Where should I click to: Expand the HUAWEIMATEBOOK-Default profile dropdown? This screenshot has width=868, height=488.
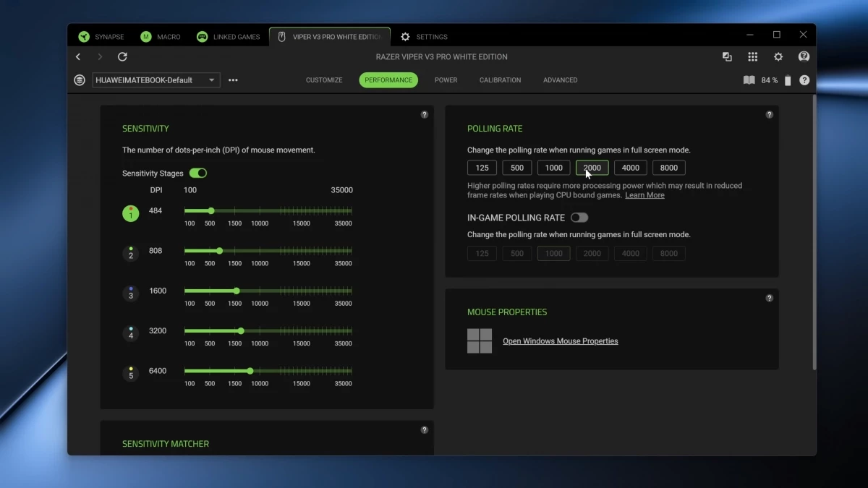[x=156, y=80]
